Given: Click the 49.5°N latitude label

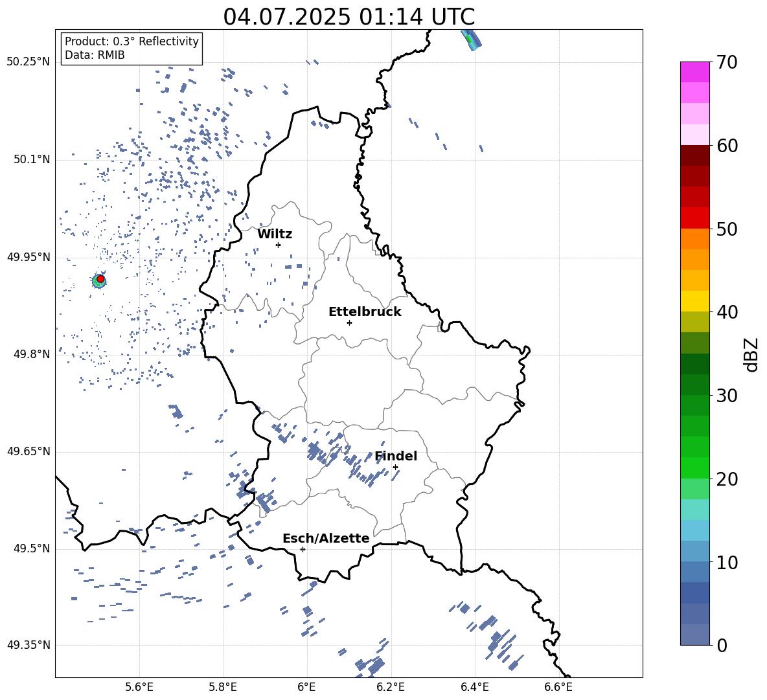Looking at the screenshot, I should pyautogui.click(x=32, y=548).
